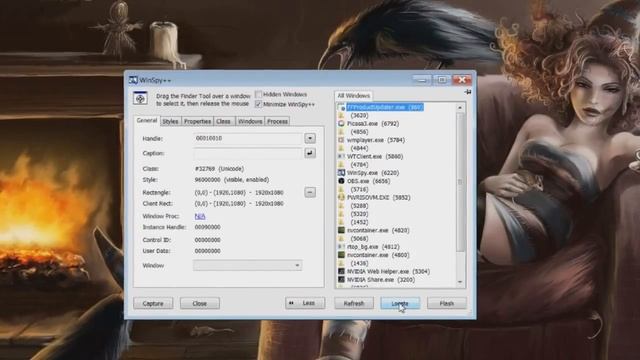This screenshot has height=360, width=640.
Task: Click the Less button to collapse
Action: [x=305, y=303]
